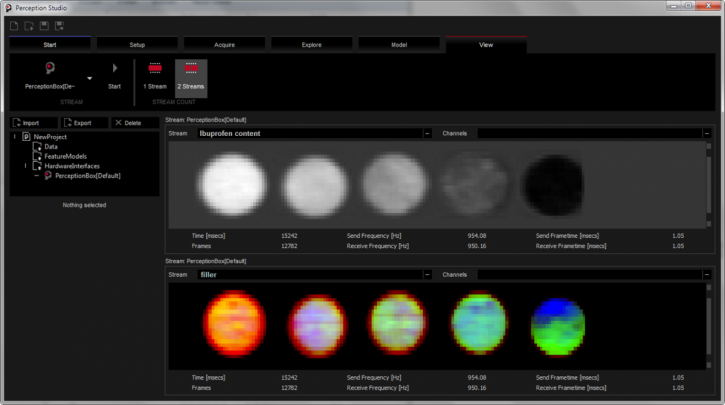Click the top Frames value 12782
Screen dimensions: 725x405
[x=289, y=246]
